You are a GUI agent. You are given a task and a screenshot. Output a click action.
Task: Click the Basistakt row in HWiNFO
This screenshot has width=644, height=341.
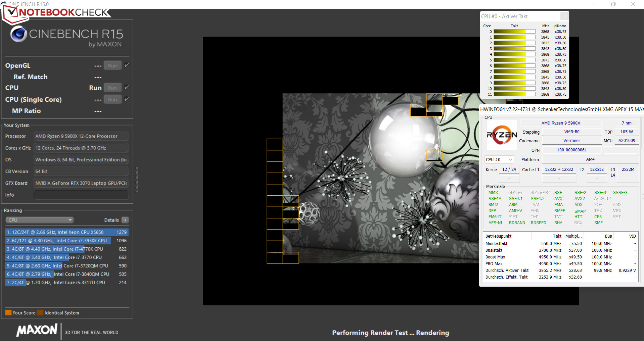point(560,250)
